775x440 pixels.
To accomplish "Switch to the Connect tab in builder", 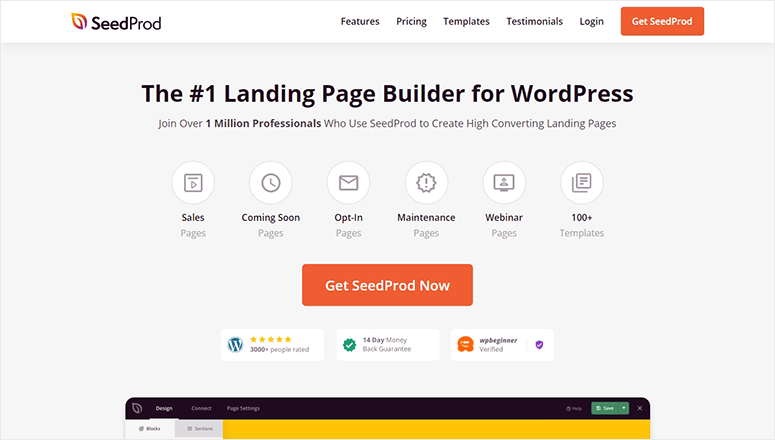I will click(x=201, y=408).
